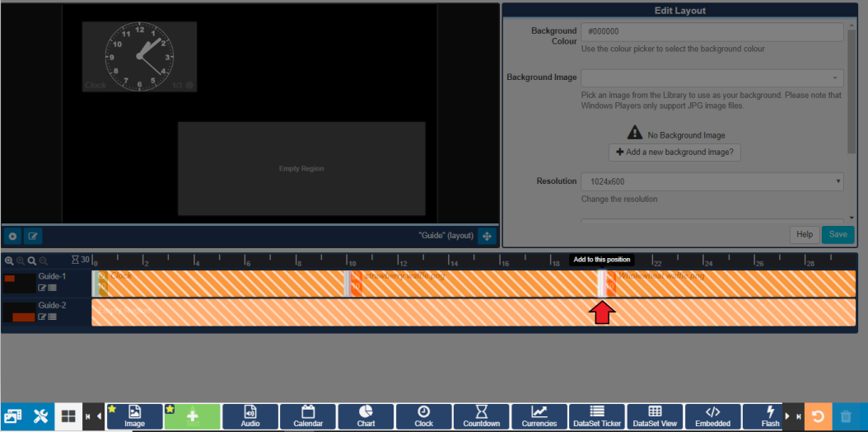Viewport: 868px width, 432px height.
Task: Switch to the widgets grid tab
Action: point(68,416)
